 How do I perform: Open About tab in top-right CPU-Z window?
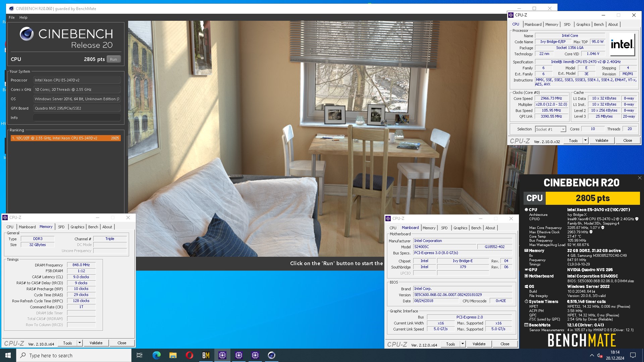[x=613, y=24]
